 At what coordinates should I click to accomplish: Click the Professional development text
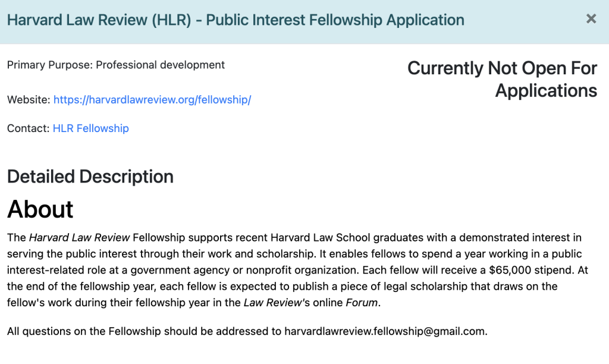[x=161, y=65]
